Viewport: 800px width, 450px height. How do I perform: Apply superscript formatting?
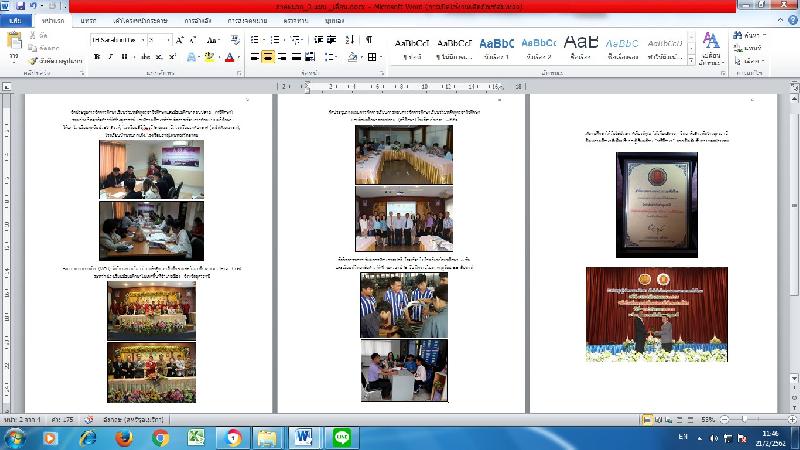point(172,57)
